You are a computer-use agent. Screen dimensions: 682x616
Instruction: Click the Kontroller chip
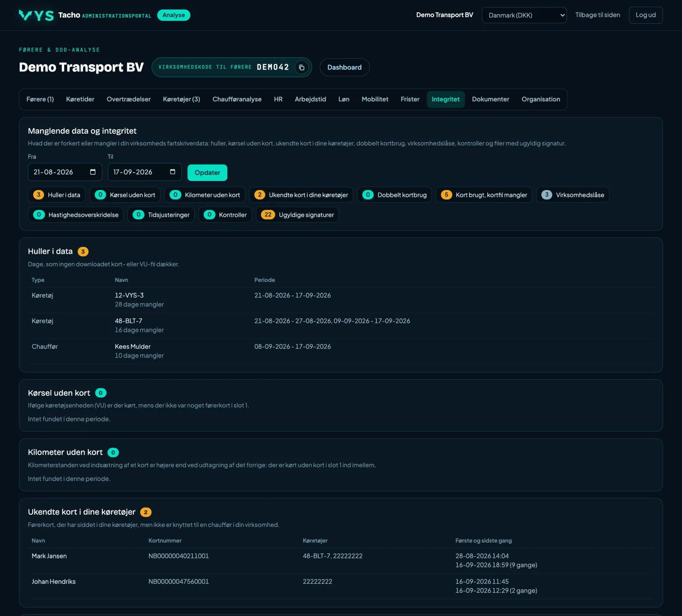tap(225, 215)
